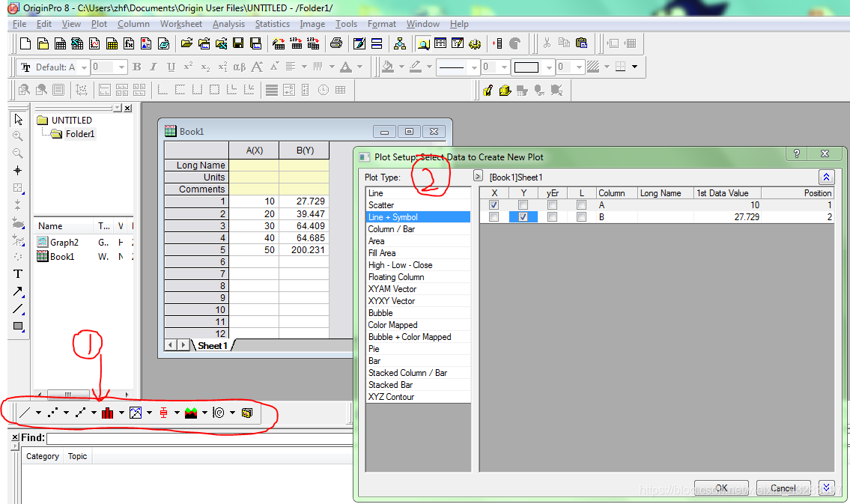Click the Plot Setup help question button

click(x=796, y=154)
